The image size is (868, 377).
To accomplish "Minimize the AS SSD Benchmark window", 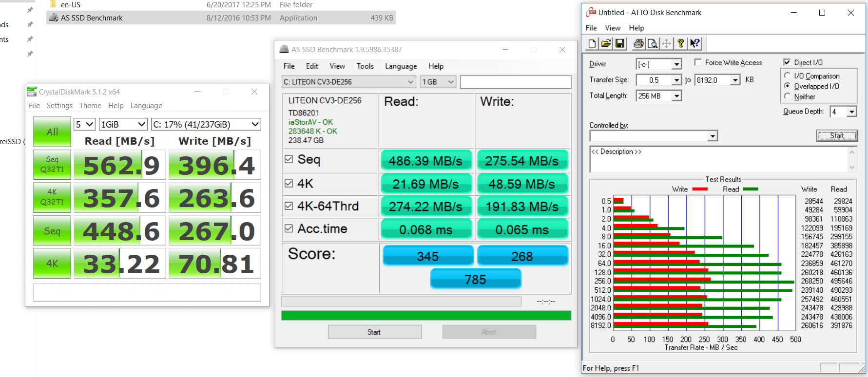I will point(505,49).
